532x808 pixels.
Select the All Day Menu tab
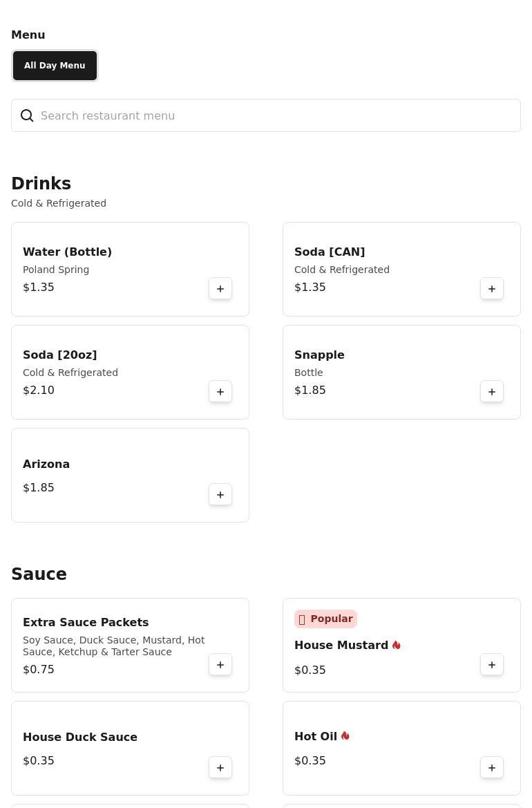click(55, 66)
